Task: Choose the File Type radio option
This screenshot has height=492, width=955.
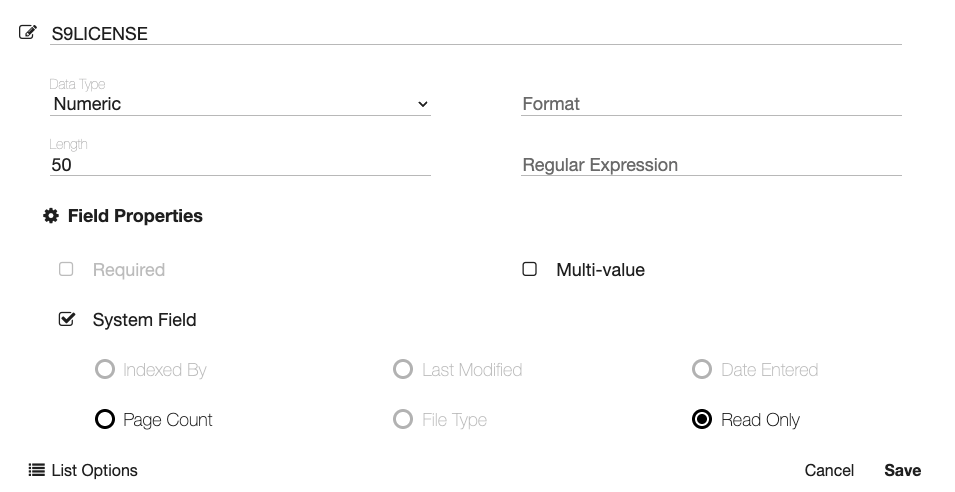Action: pos(403,420)
